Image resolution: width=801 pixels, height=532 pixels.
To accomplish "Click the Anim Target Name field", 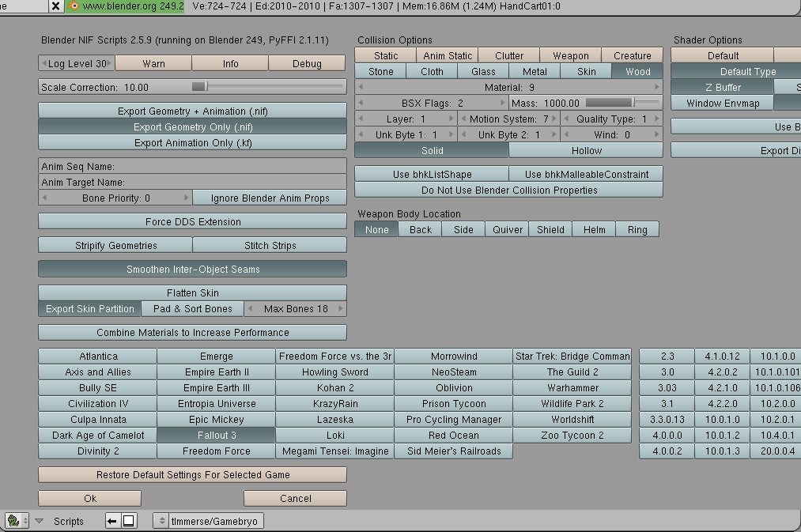I will point(193,182).
